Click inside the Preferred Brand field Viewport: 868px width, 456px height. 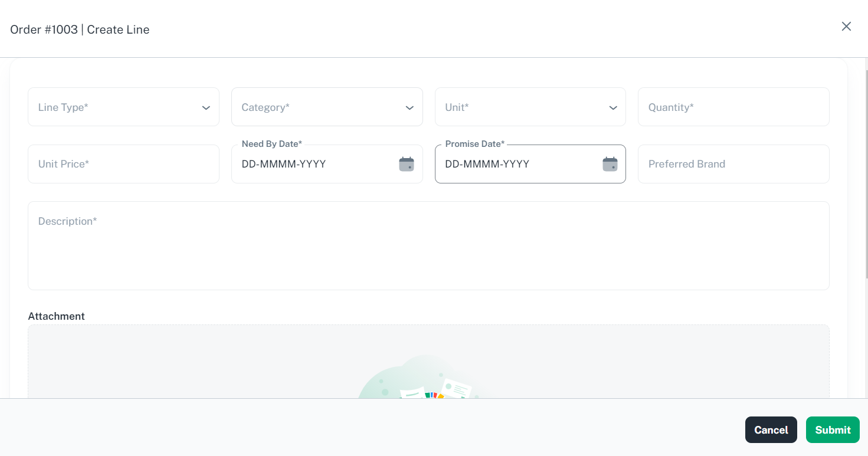[x=733, y=163]
